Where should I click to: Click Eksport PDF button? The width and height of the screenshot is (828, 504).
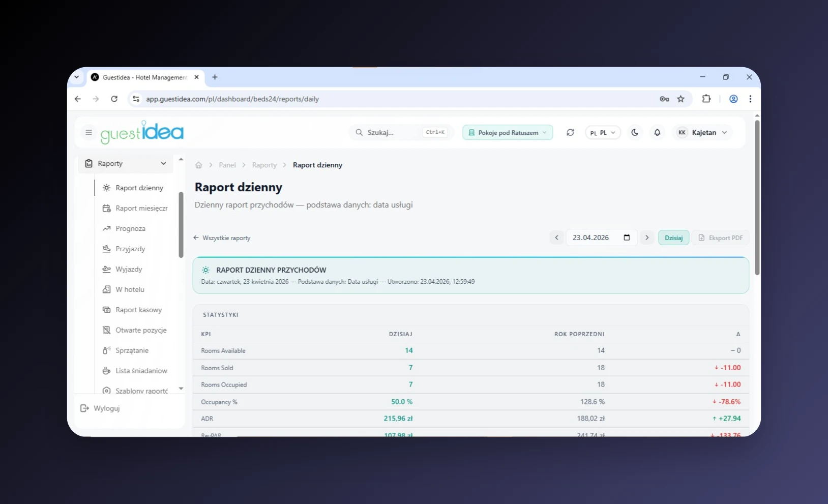click(x=721, y=238)
